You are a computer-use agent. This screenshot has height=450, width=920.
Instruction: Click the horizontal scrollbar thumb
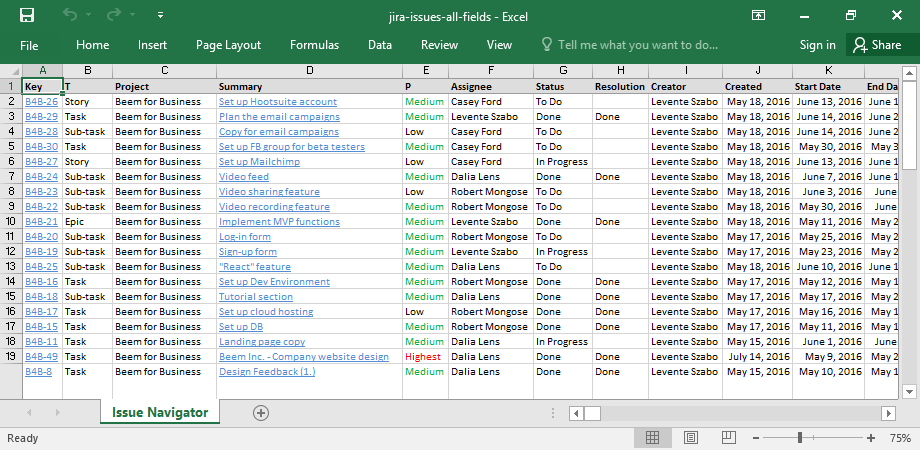tap(592, 414)
